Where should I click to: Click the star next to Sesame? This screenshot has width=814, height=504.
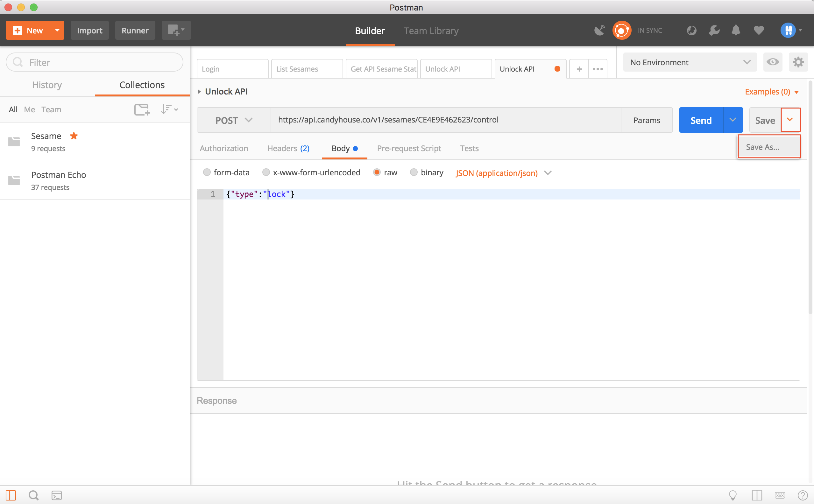pos(74,136)
